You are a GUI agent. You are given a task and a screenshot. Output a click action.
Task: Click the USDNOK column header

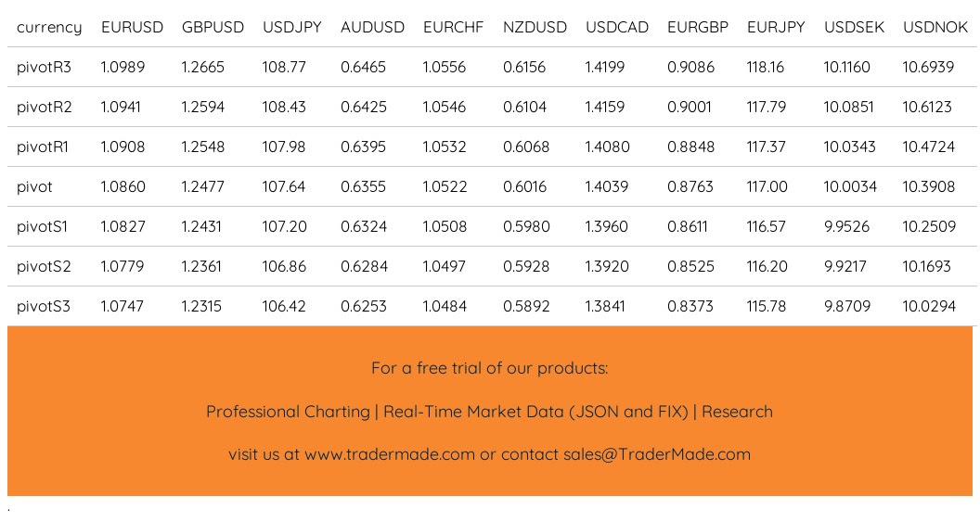[x=935, y=28]
